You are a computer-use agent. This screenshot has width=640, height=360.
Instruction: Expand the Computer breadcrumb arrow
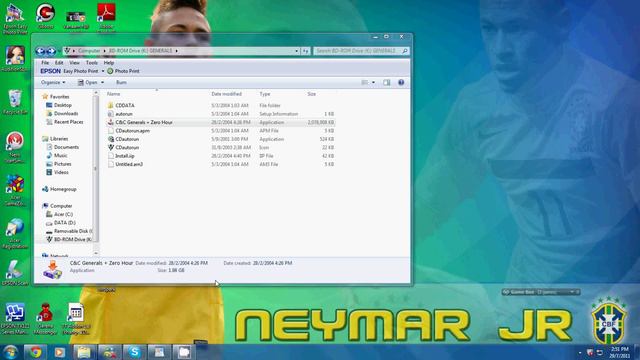(104, 51)
